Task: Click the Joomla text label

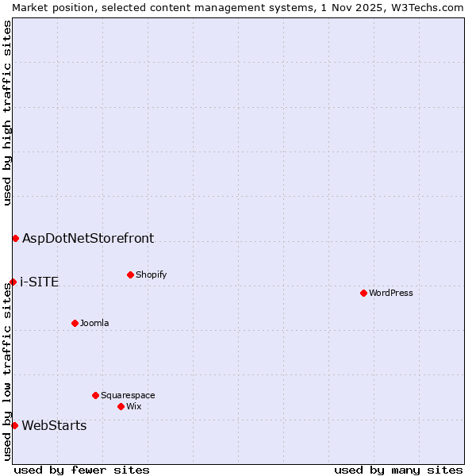Action: [x=94, y=323]
